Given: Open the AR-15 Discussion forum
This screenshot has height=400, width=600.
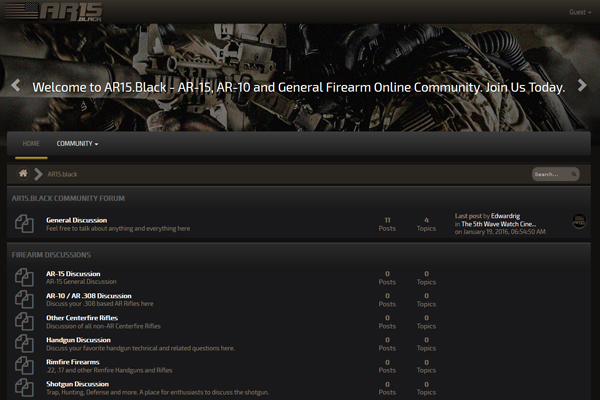Looking at the screenshot, I should point(73,274).
